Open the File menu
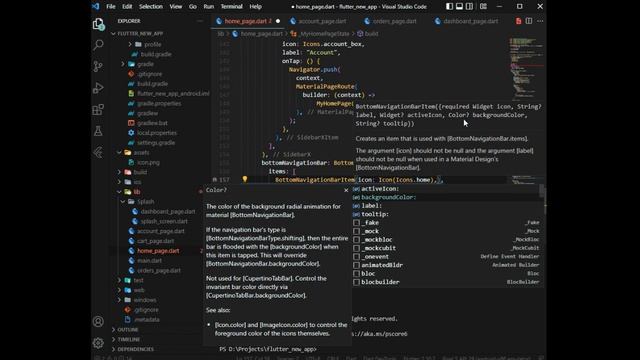Image resolution: width=640 pixels, height=360 pixels. point(111,7)
